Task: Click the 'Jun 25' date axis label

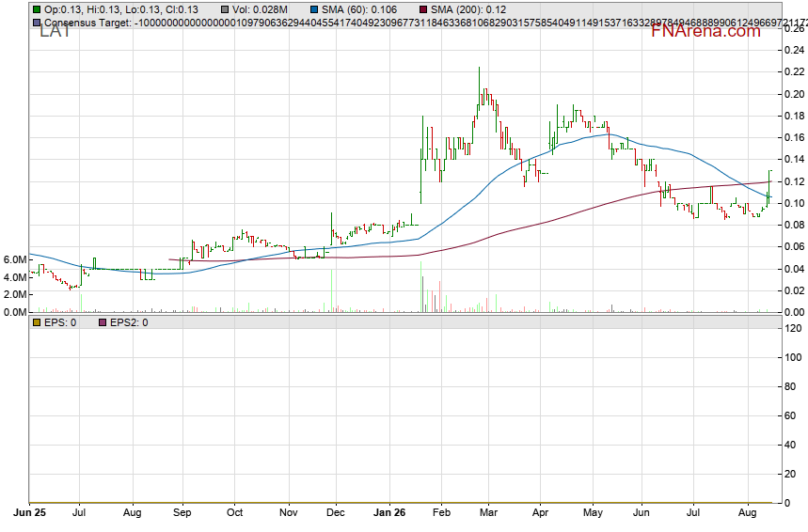Action: tap(30, 512)
